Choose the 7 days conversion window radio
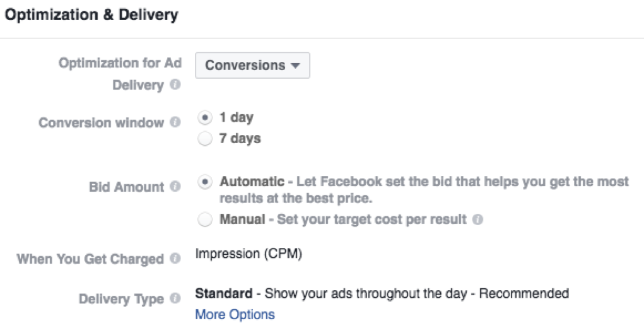 click(x=205, y=139)
